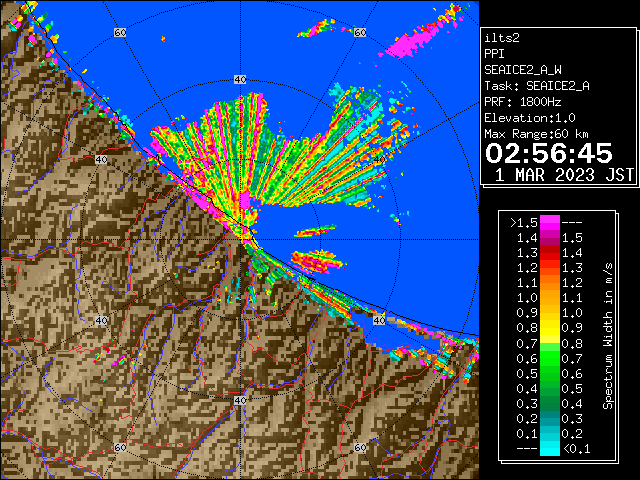Click the '>1.5' legend label
Viewport: 640px width, 480px height.
click(x=524, y=223)
